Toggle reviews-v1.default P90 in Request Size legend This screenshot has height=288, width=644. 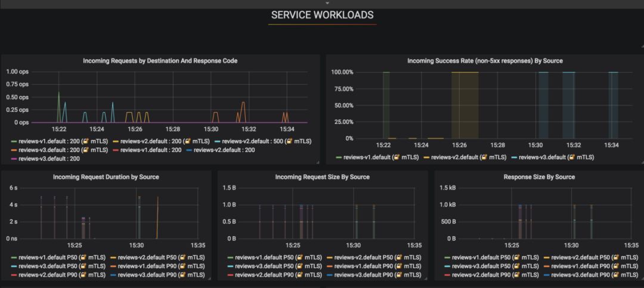(377, 266)
